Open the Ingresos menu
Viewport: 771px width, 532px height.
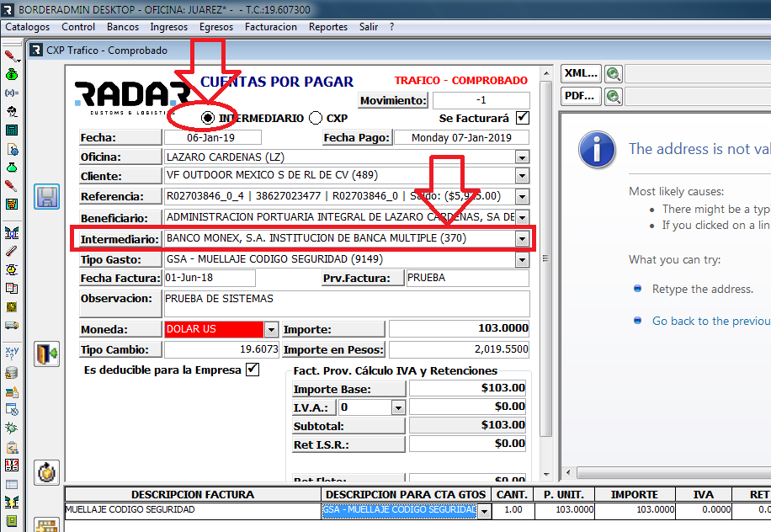pyautogui.click(x=168, y=27)
